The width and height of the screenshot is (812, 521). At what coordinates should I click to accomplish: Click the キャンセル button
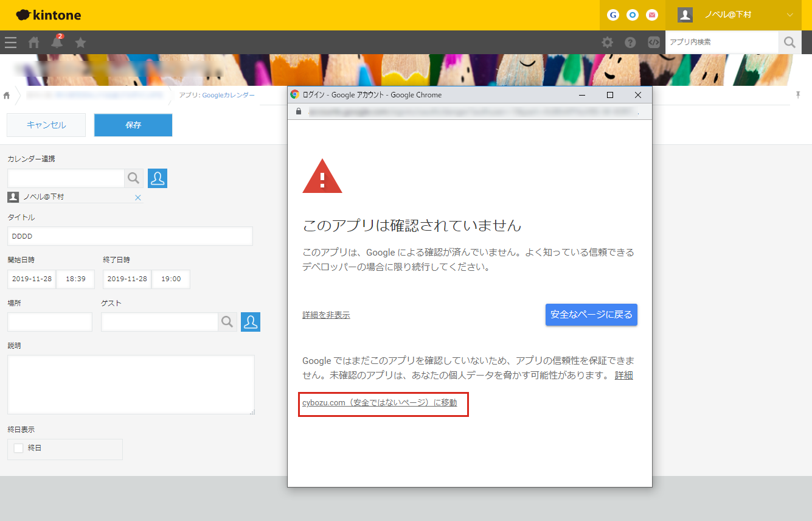click(x=46, y=125)
